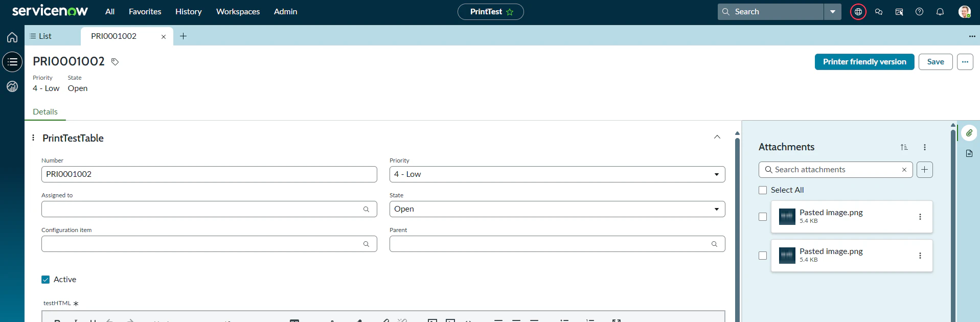The width and height of the screenshot is (980, 322).
Task: Add a tag to PRI0001002
Action: click(115, 62)
